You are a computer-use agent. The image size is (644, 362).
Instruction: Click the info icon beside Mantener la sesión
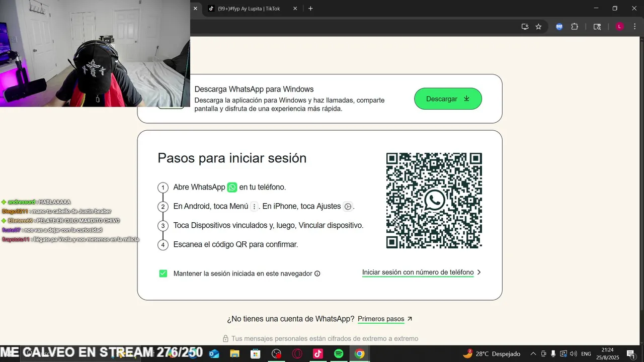(317, 274)
